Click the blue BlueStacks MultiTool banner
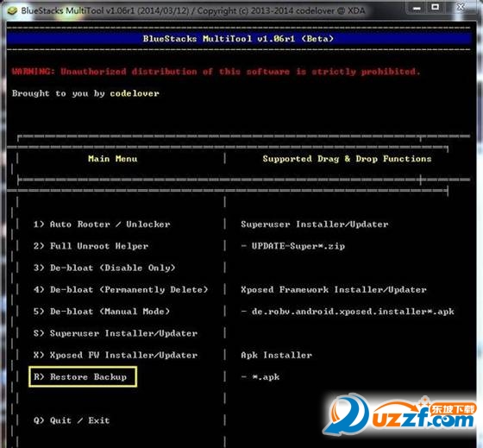The image size is (483, 448). 238,39
